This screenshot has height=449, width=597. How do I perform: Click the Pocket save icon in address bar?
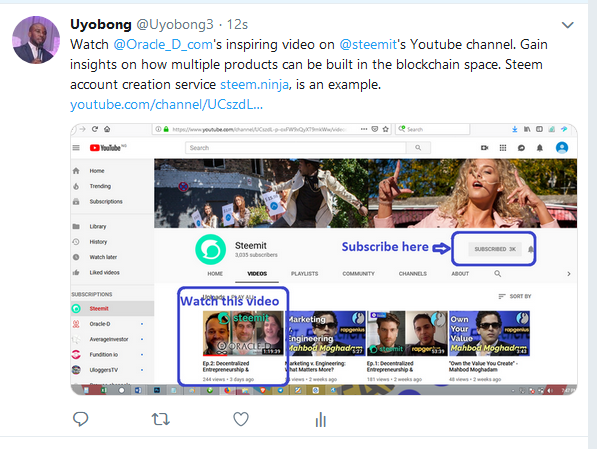(x=375, y=129)
